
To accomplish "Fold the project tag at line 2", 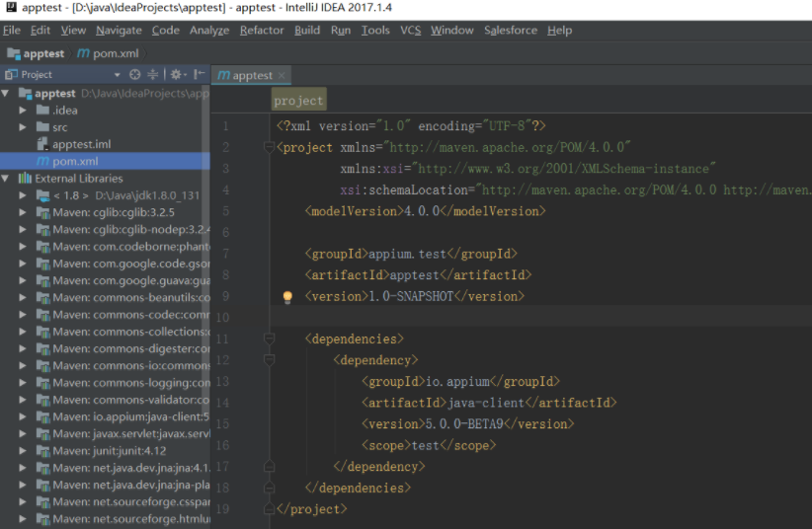I will coord(269,147).
